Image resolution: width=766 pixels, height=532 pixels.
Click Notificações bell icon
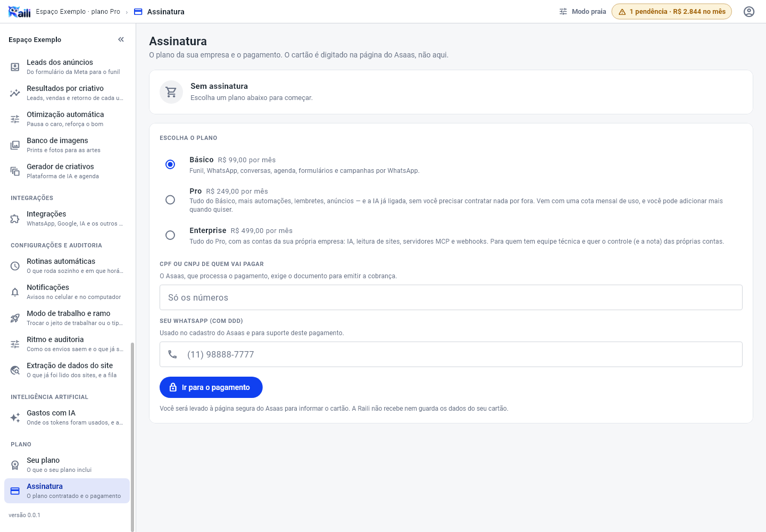click(x=15, y=292)
